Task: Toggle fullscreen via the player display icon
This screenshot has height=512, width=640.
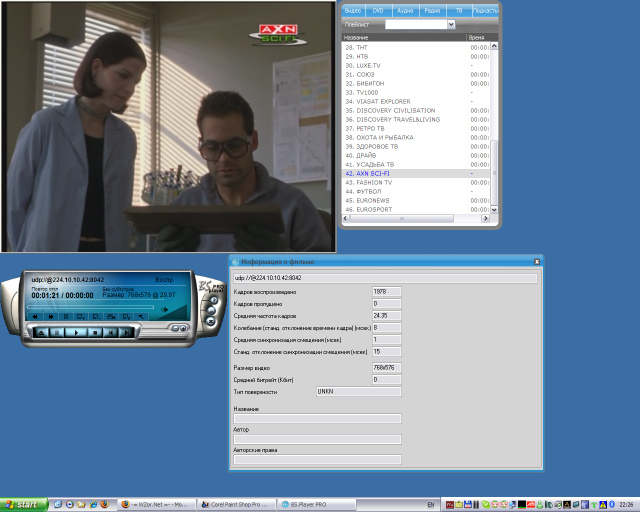Action: click(65, 316)
